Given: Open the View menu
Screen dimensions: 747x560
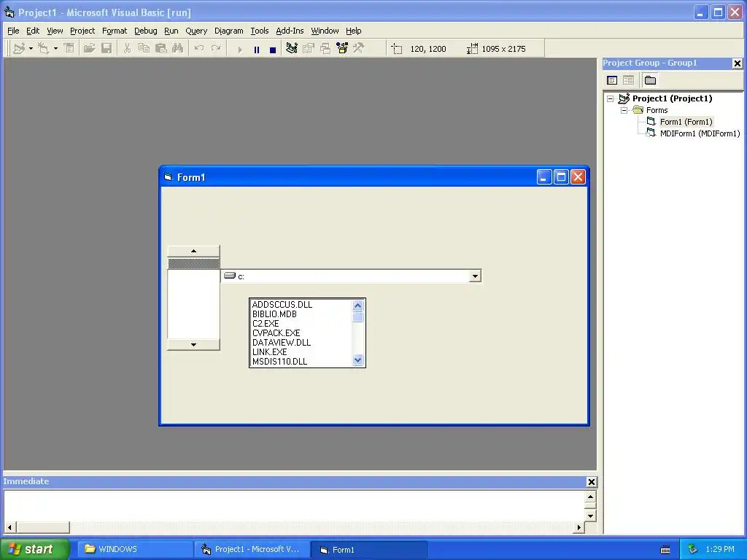Looking at the screenshot, I should 55,31.
